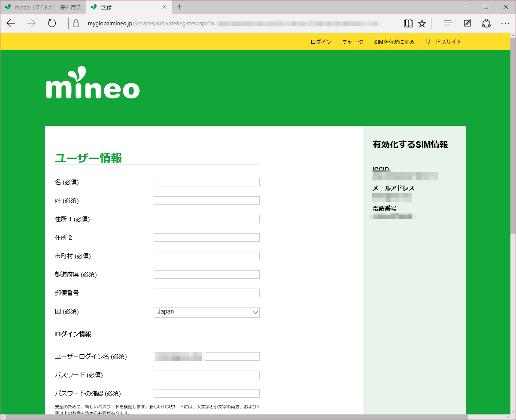Image resolution: width=516 pixels, height=420 pixels.
Task: Click the メールアドレス label in sidebar
Action: [394, 188]
